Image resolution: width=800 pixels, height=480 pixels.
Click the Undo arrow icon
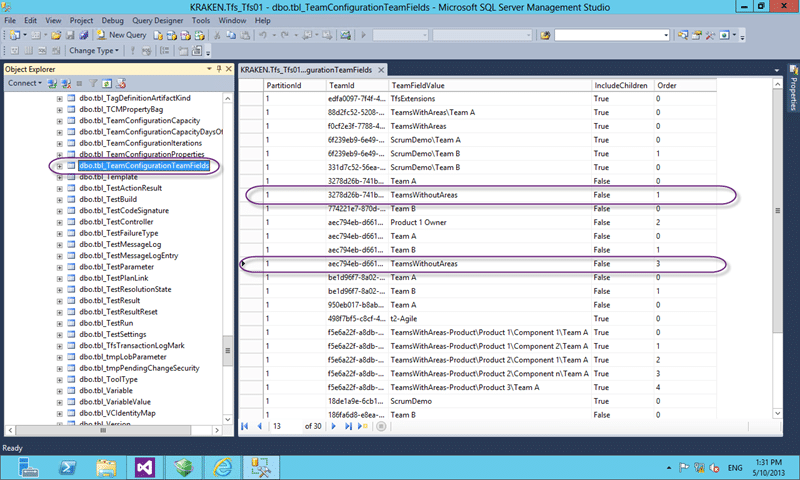[x=263, y=35]
